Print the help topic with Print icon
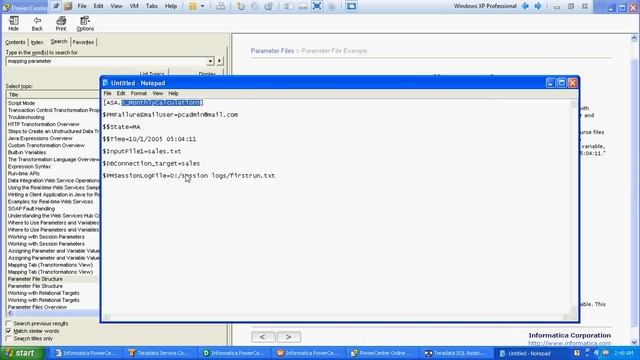Viewport: 640px width, 360px height. tap(61, 23)
